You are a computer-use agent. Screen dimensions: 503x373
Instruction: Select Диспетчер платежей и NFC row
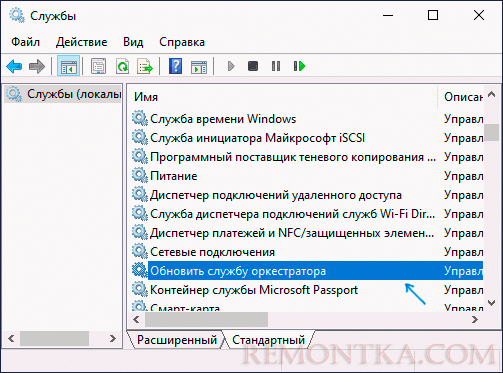[x=307, y=233]
